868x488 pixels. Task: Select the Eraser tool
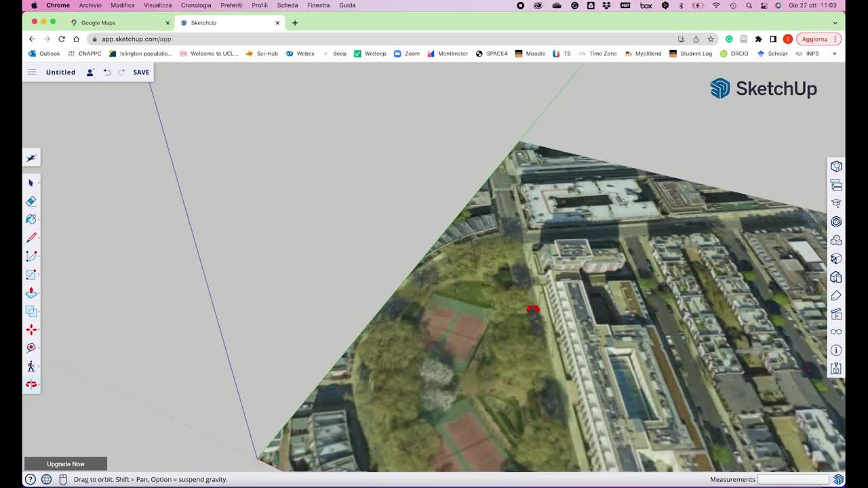pos(31,201)
